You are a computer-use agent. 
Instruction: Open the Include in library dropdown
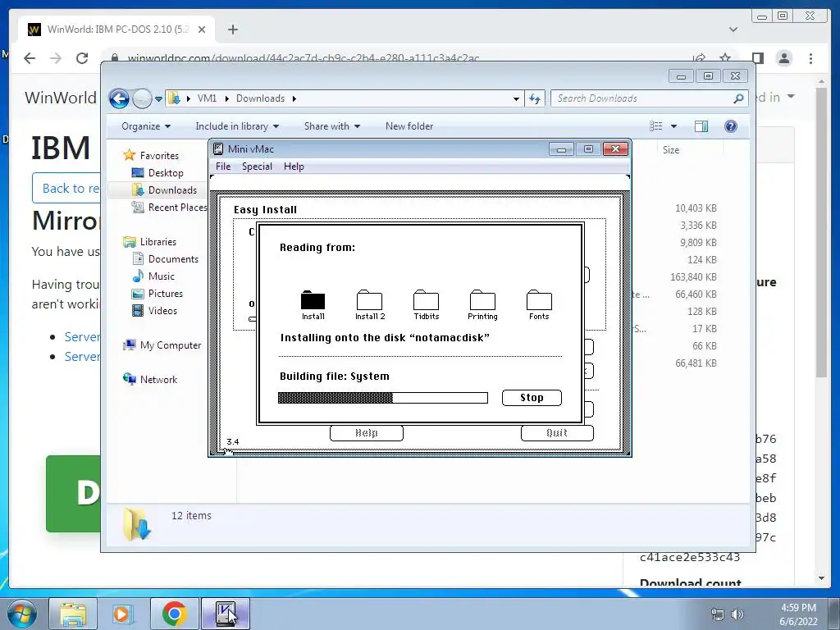237,126
